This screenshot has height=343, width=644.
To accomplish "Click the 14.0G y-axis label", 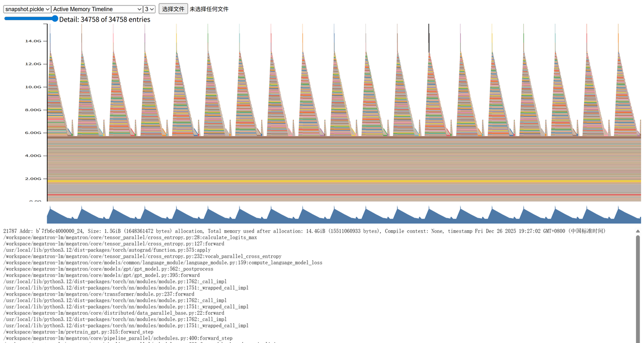I will pos(33,41).
